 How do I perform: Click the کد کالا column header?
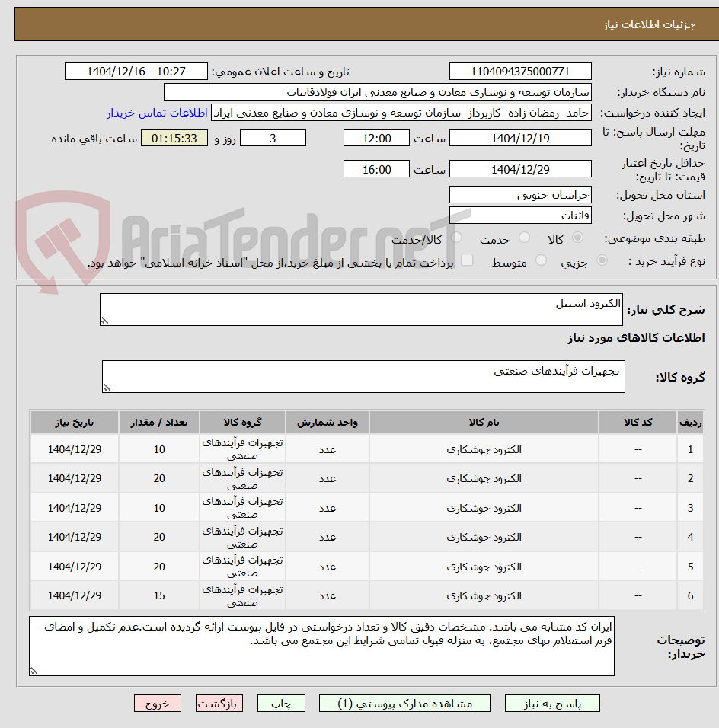point(638,423)
